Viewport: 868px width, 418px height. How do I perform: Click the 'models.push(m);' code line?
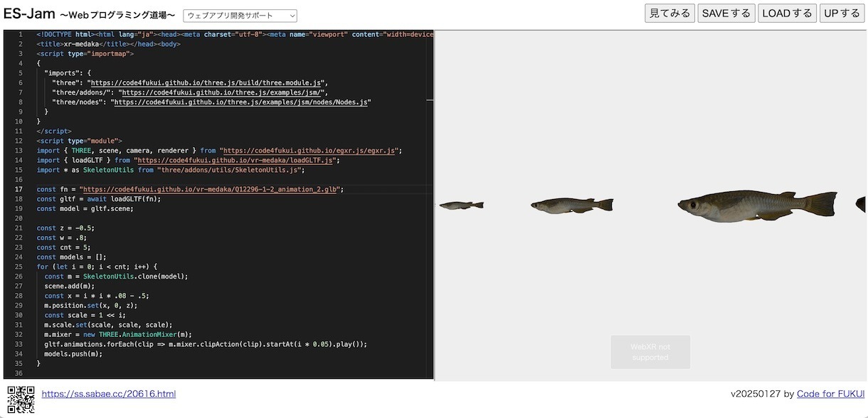(73, 353)
